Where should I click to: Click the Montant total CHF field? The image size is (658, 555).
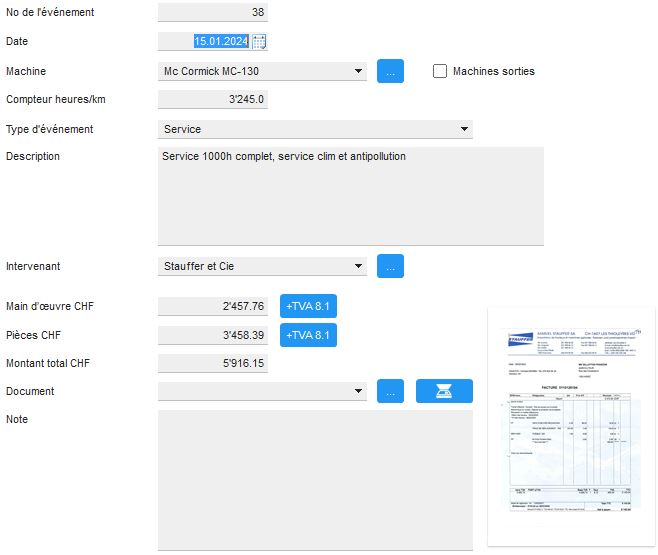pos(213,364)
